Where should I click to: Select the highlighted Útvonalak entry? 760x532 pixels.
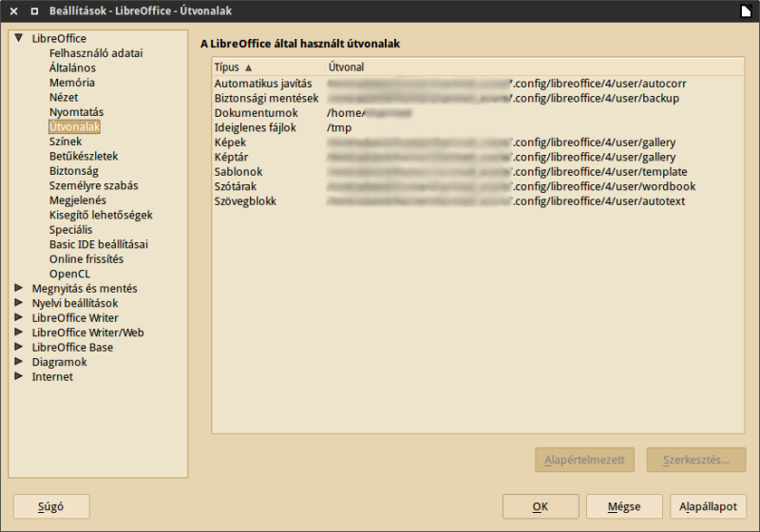[75, 127]
